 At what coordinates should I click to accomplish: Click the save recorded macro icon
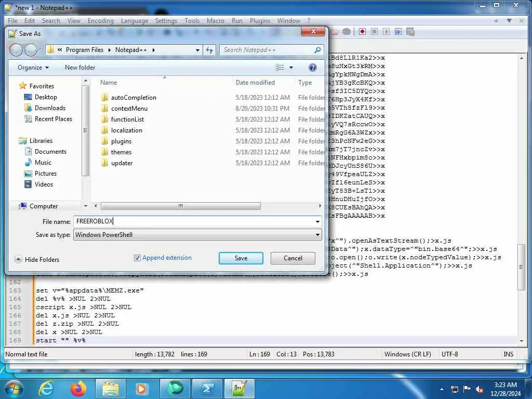click(410, 32)
